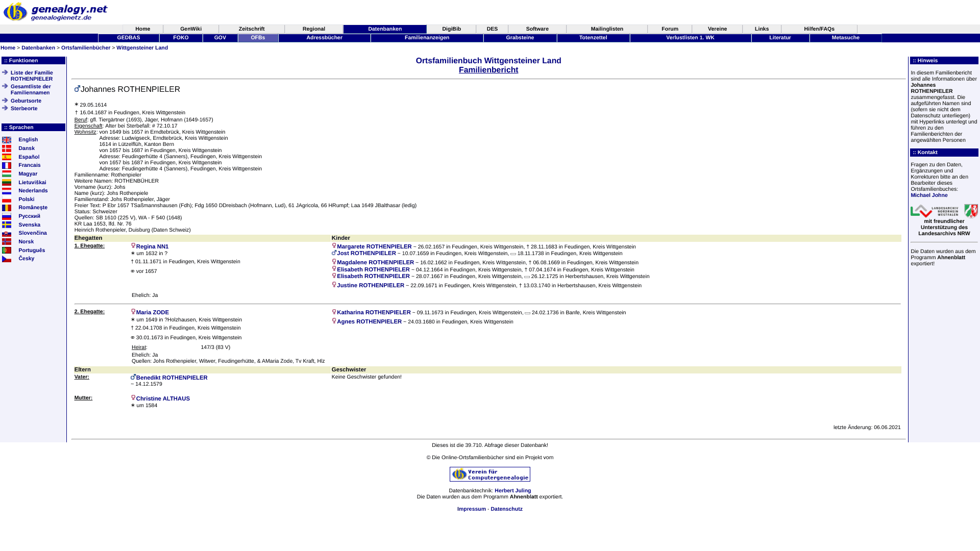
Task: Click the Hungarian flag icon for Magyar
Action: point(7,174)
